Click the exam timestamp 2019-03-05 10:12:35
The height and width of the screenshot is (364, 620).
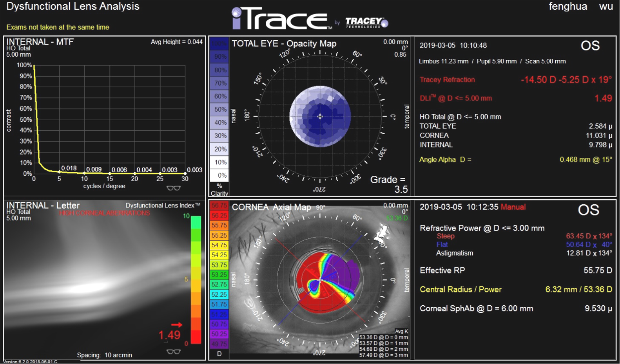[459, 207]
